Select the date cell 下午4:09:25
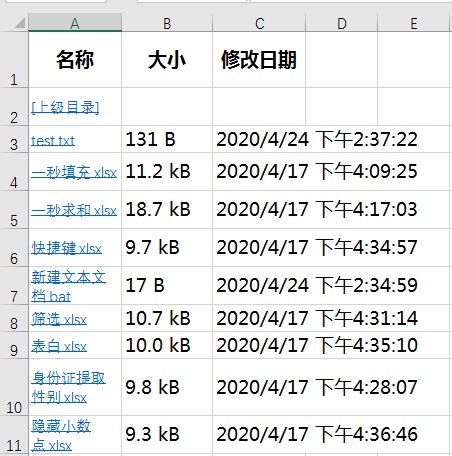 point(317,172)
